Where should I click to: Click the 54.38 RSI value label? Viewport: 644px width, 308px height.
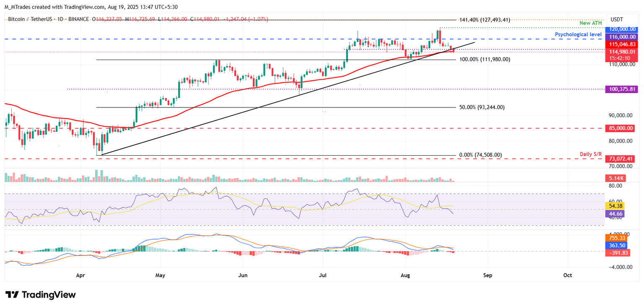click(x=615, y=206)
